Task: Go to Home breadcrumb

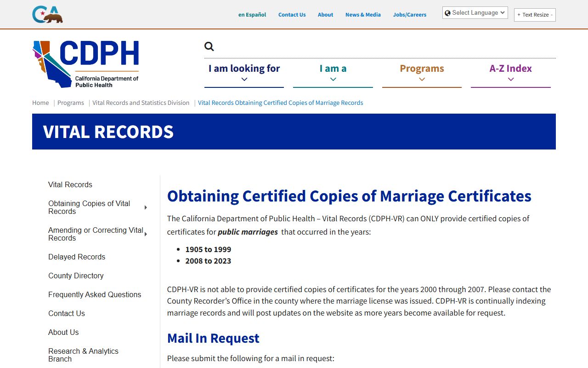Action: 40,103
